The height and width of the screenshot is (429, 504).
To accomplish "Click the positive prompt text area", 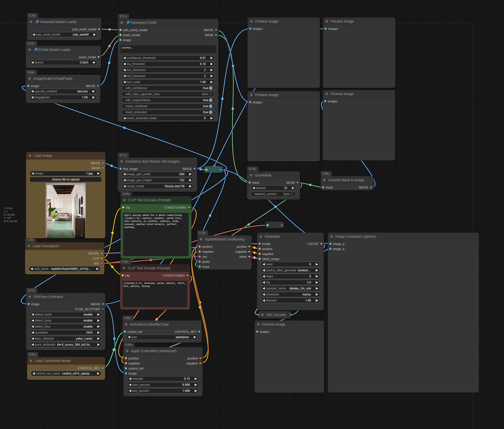I will coord(156,233).
